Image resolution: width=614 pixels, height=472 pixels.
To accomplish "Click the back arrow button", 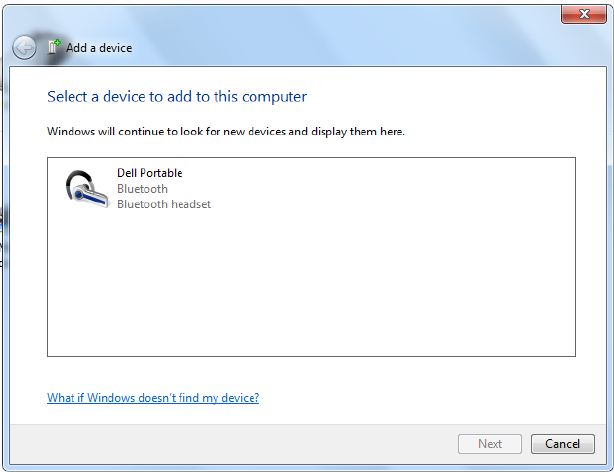I will tap(24, 47).
